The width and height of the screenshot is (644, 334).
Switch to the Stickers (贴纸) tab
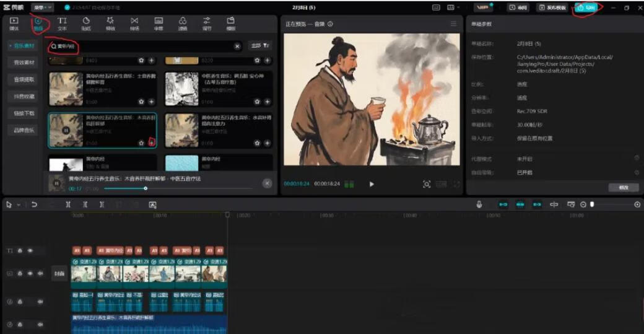[86, 24]
